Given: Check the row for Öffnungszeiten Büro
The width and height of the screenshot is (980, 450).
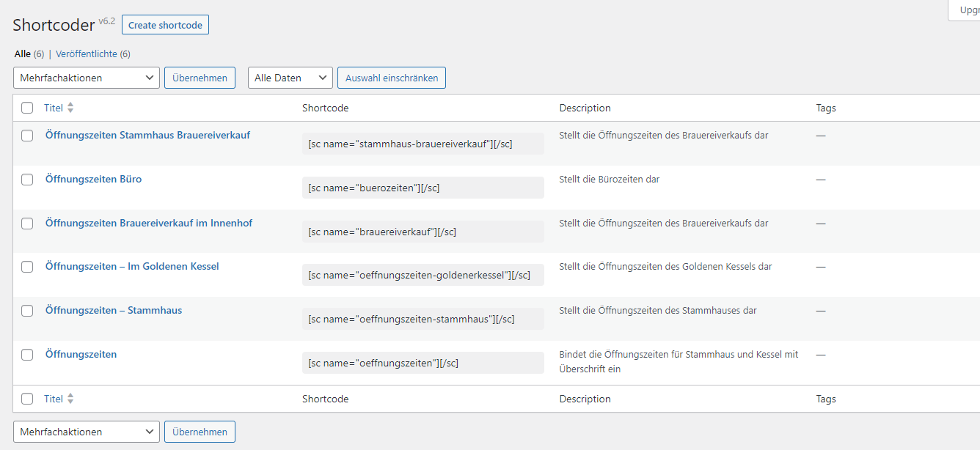Looking at the screenshot, I should (27, 179).
